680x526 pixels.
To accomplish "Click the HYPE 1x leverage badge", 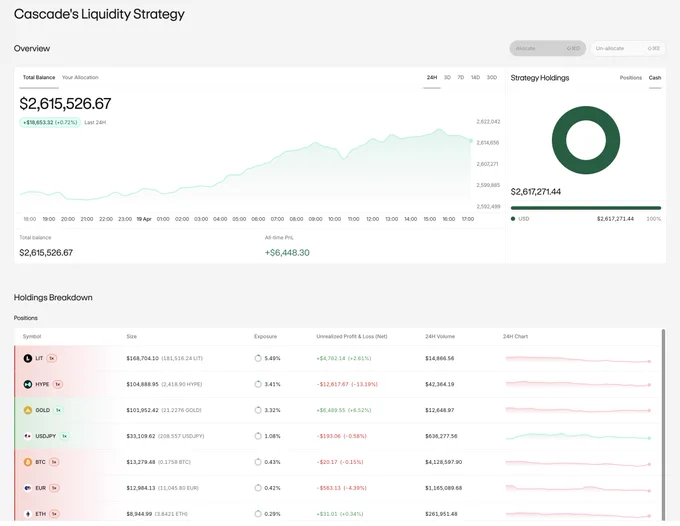I will click(x=58, y=384).
